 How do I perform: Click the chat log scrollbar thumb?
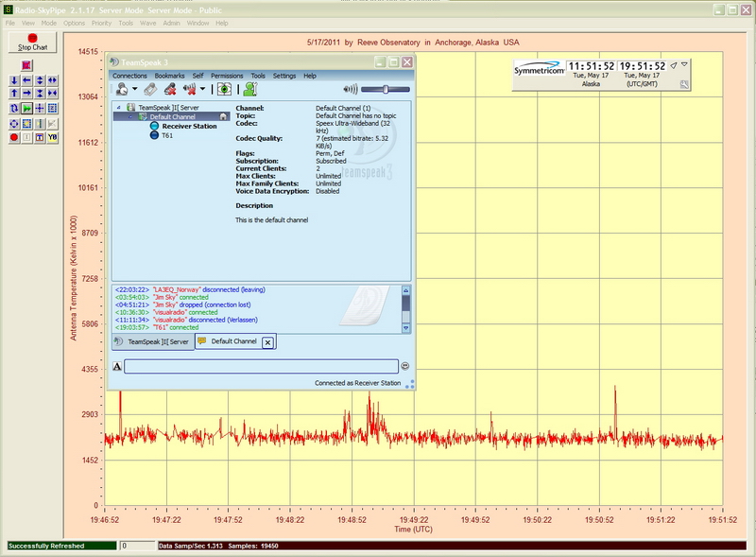[406, 304]
